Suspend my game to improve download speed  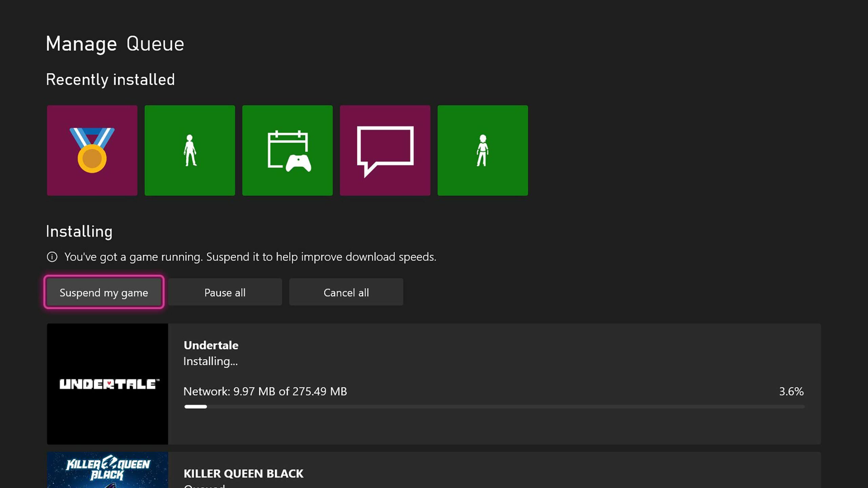tap(103, 292)
